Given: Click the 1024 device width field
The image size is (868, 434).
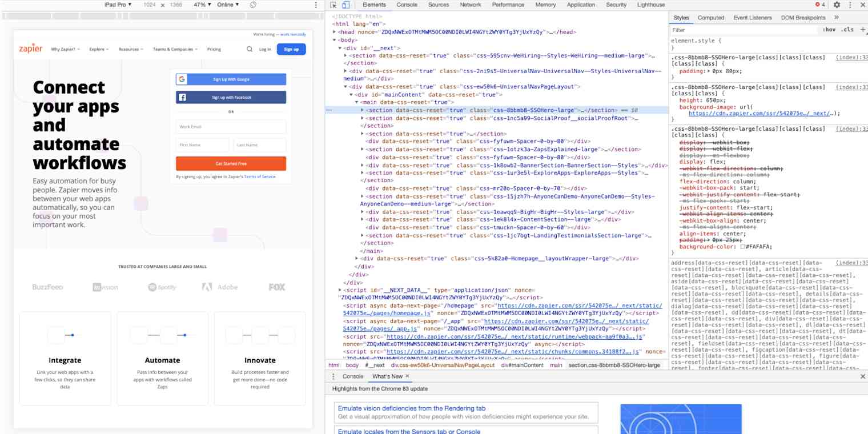Looking at the screenshot, I should pos(150,5).
